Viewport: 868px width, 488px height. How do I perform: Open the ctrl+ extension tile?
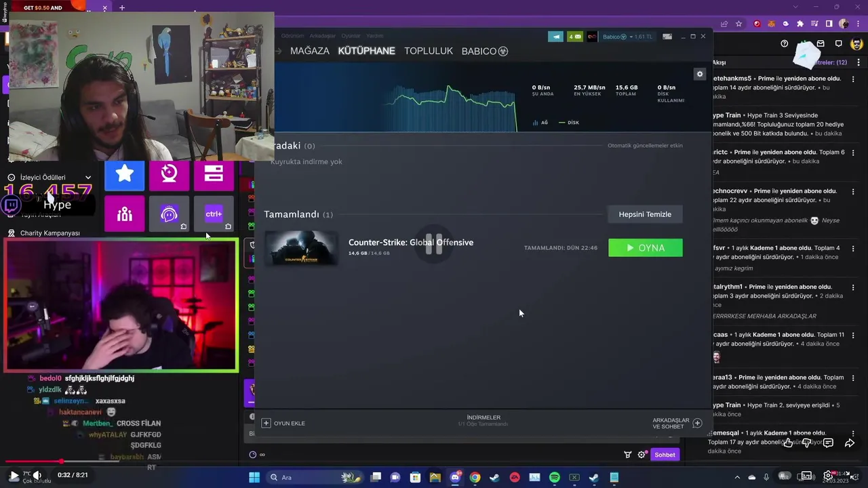point(214,214)
